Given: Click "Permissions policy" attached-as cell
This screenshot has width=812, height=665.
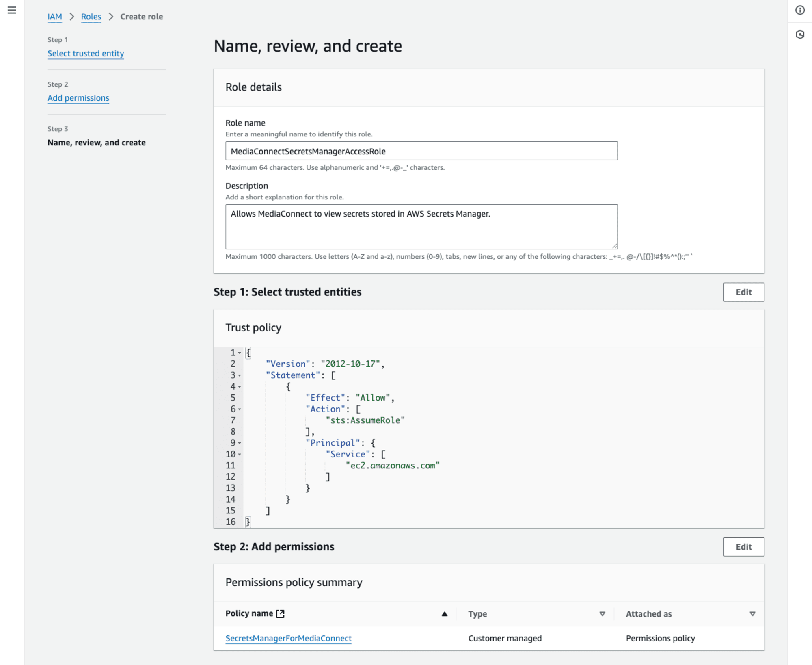Looking at the screenshot, I should (x=660, y=638).
